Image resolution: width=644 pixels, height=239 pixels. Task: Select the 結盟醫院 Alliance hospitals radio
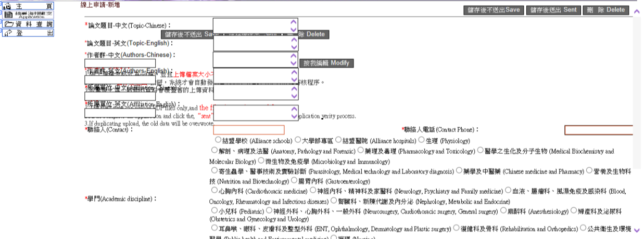click(338, 140)
